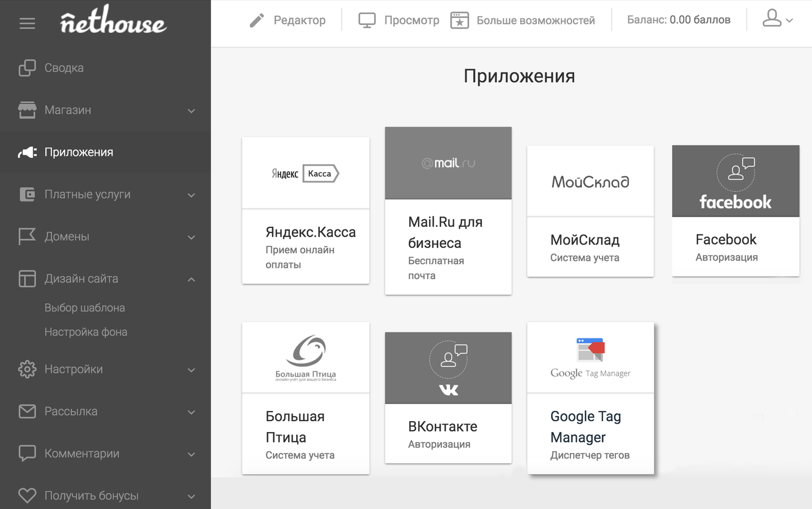Screen dimensions: 812x509
Task: Click the Просмотр monitor icon
Action: pyautogui.click(x=367, y=21)
